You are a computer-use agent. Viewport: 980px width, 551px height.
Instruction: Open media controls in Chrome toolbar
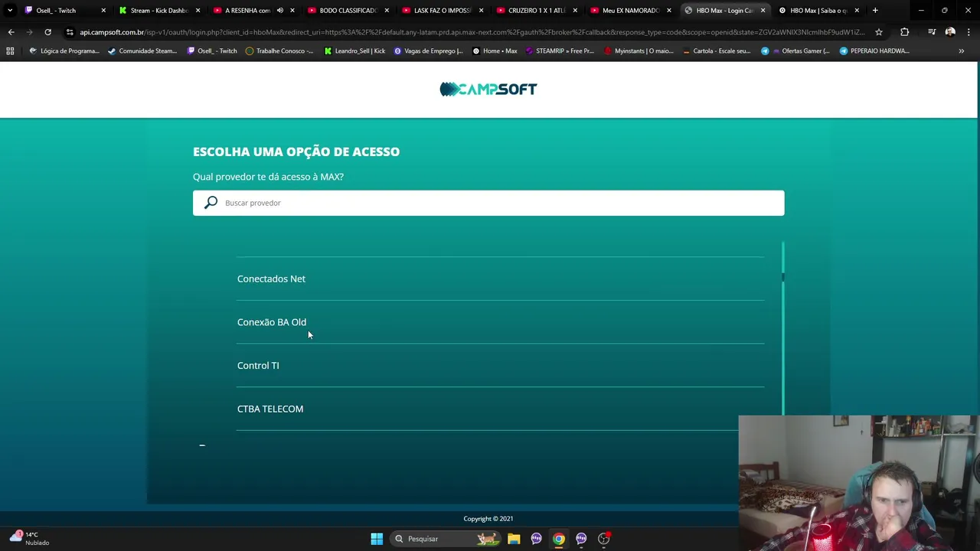[x=932, y=32]
